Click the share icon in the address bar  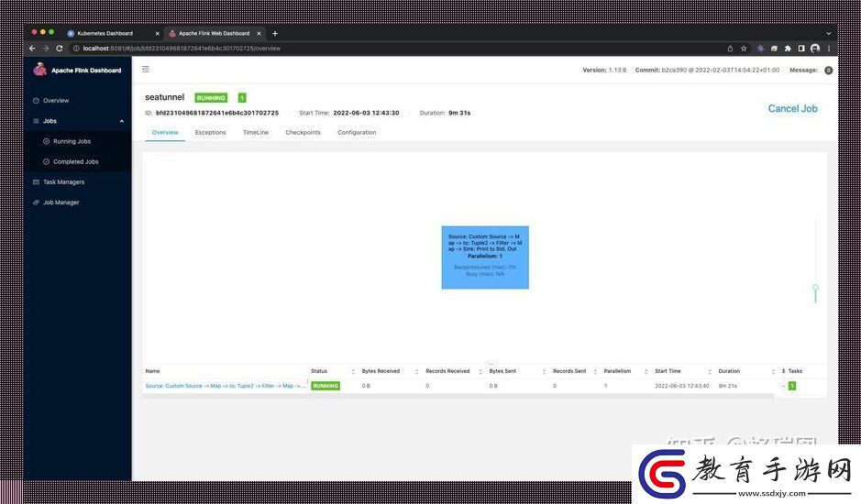730,49
